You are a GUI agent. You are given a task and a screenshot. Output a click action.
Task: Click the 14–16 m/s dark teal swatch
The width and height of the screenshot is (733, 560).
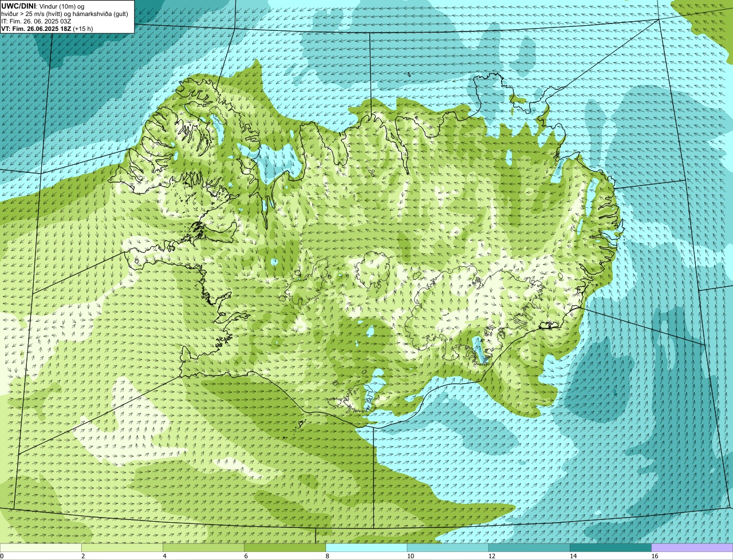[x=611, y=548]
